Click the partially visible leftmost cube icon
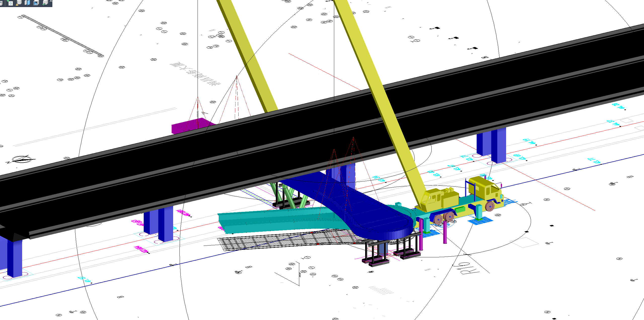 point(1,3)
